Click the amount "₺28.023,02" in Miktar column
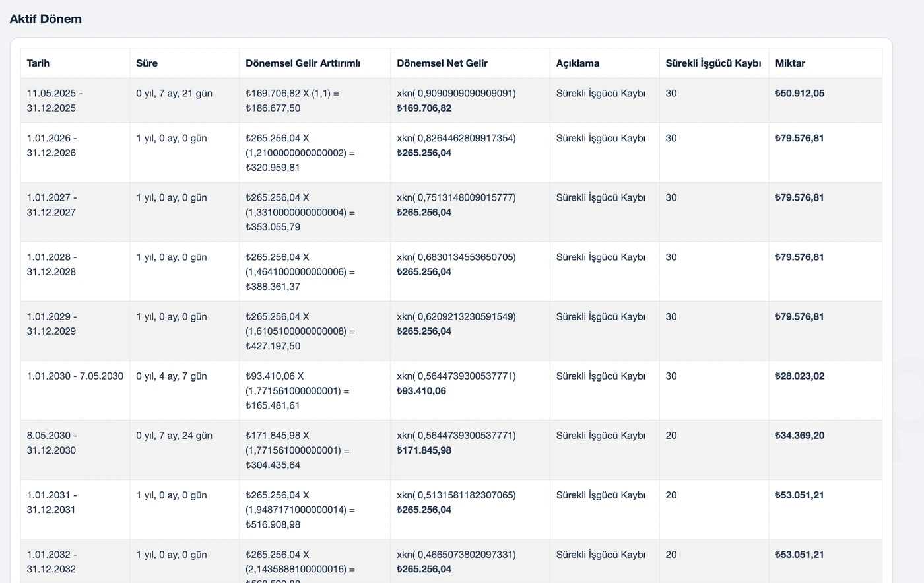 (x=800, y=376)
